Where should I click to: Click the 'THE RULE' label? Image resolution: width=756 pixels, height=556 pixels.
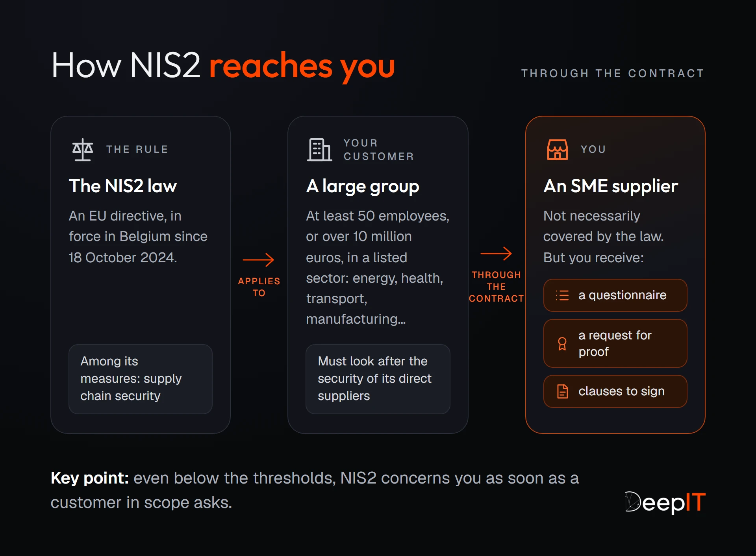tap(137, 149)
